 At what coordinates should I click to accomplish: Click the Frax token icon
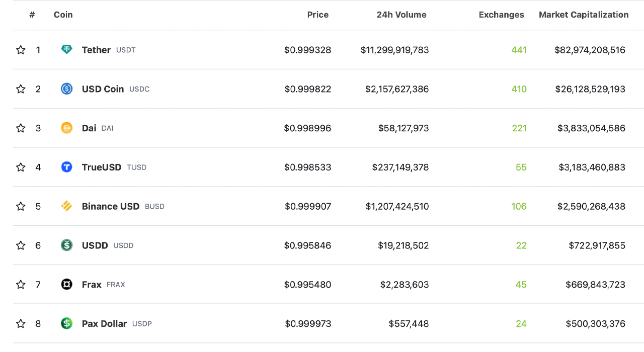(x=67, y=284)
